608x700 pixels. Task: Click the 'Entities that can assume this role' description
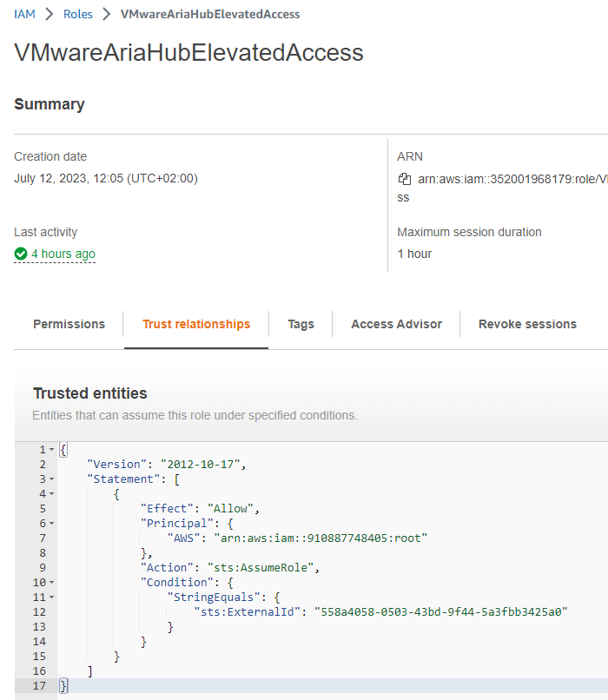coord(195,415)
